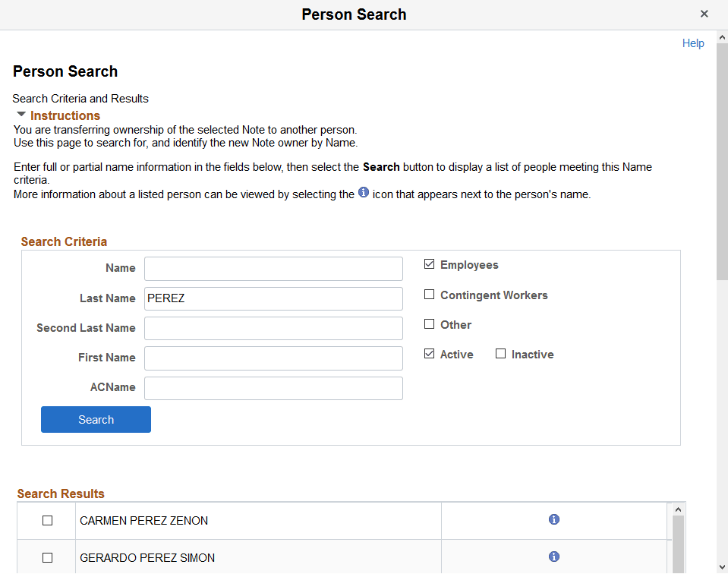The width and height of the screenshot is (728, 574).
Task: Collapse the Instructions section
Action: 21,115
